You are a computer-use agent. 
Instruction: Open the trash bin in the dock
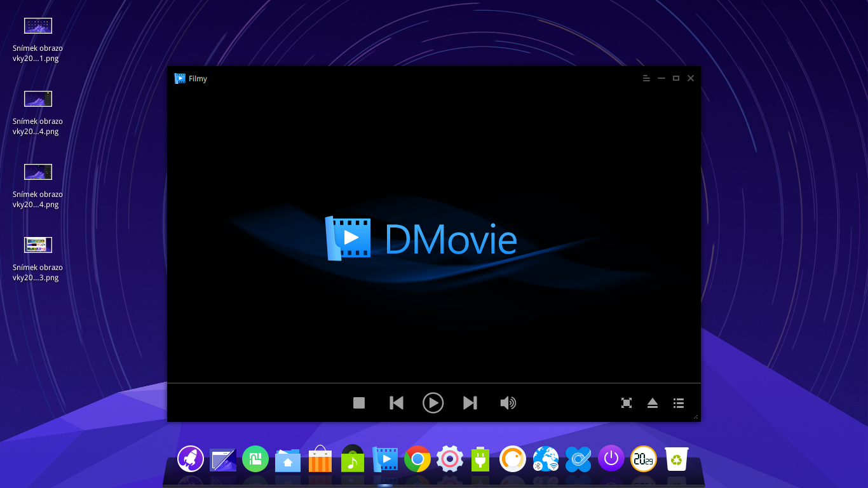click(x=677, y=459)
